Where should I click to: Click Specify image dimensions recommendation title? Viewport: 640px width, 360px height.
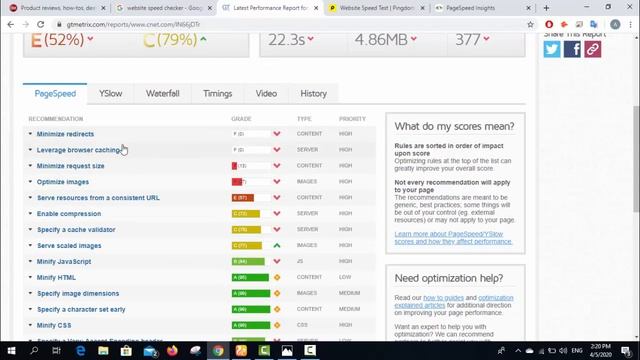(78, 293)
